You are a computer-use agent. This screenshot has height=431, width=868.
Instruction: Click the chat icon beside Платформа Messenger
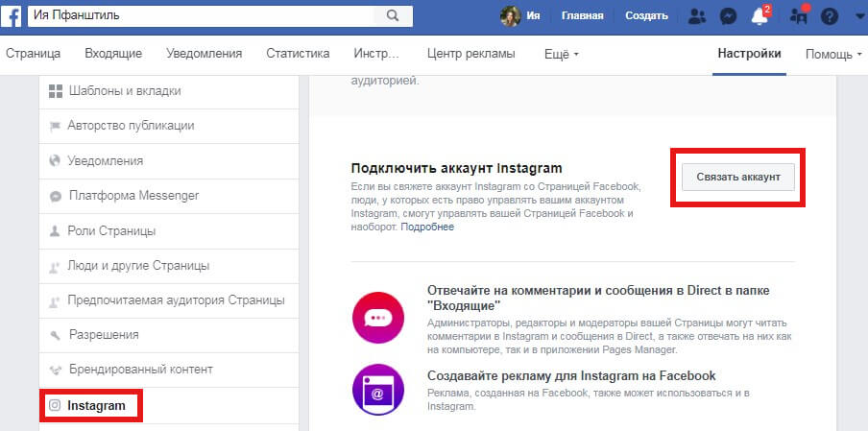tap(55, 197)
